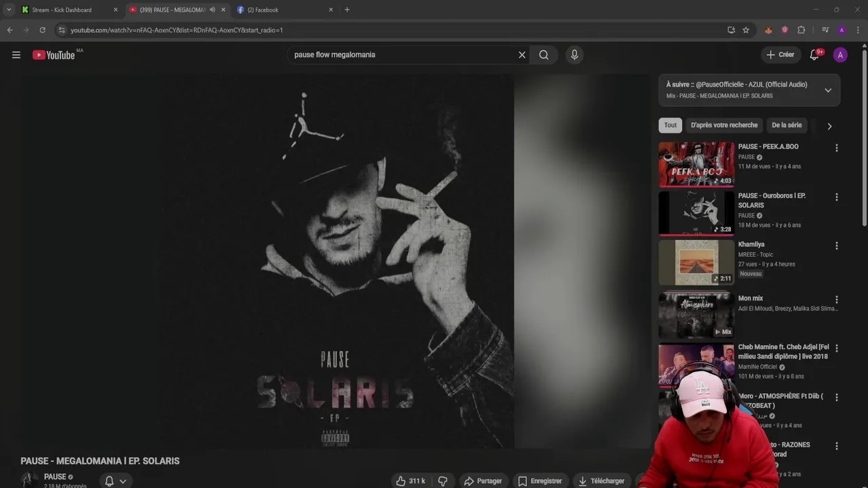Close the Facebook tab
Viewport: 868px width, 488px height.
coord(331,10)
